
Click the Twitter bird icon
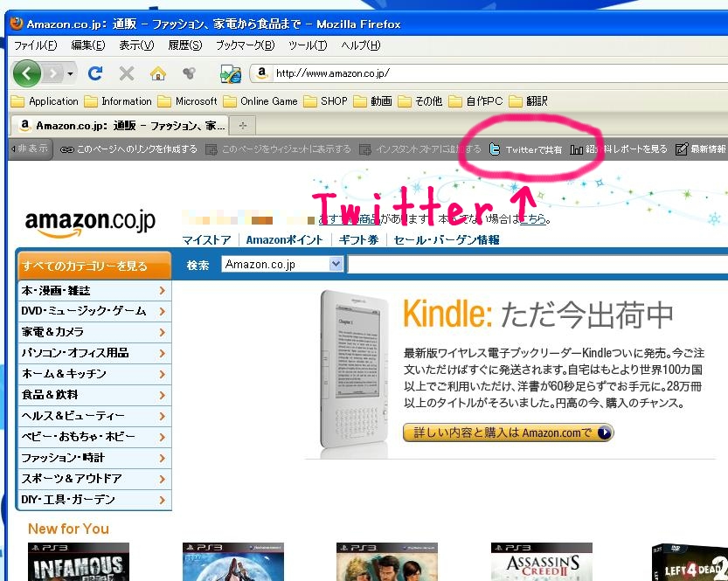tap(495, 149)
